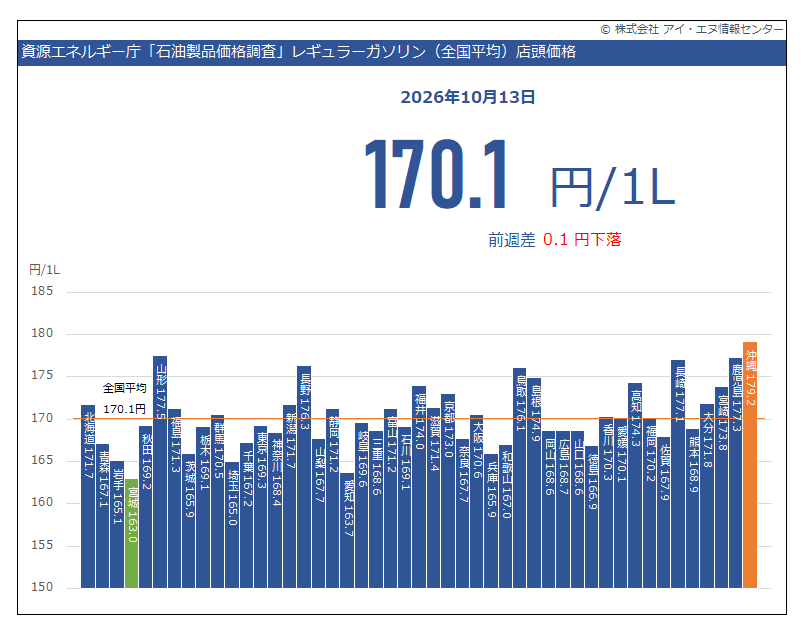
Task: Select the 岡山 168.6 bar
Action: 549,509
